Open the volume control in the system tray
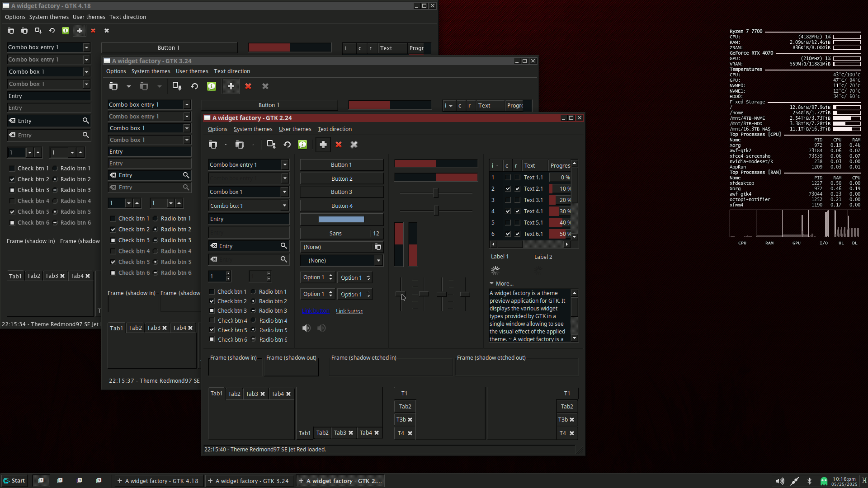868x488 pixels. click(780, 481)
